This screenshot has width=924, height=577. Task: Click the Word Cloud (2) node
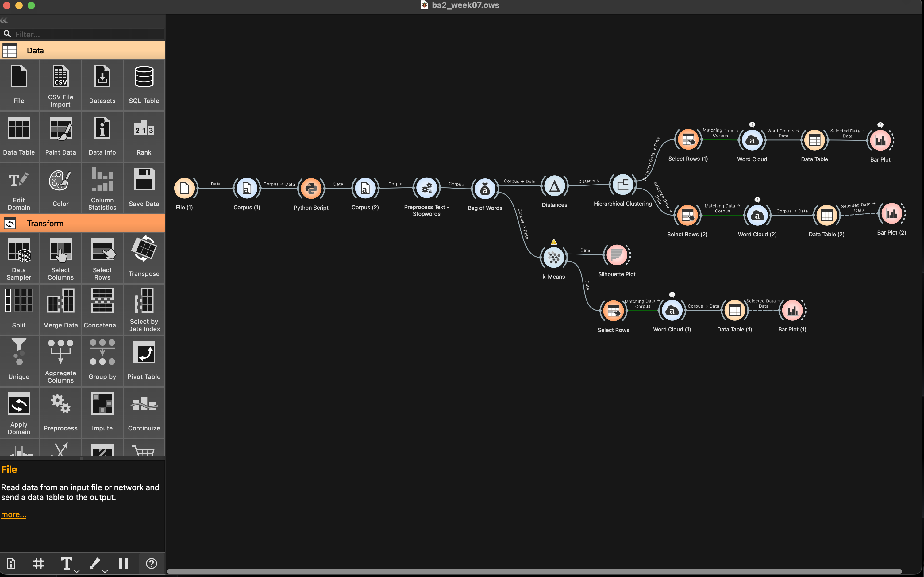point(757,216)
